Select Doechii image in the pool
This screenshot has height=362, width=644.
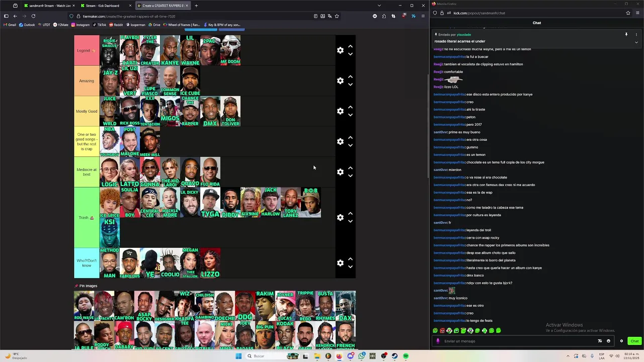[x=225, y=306]
